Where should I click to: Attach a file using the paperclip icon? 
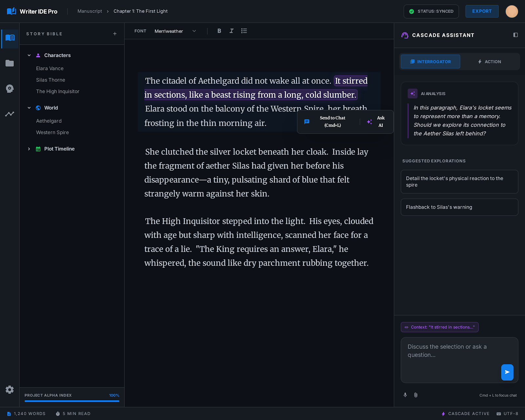[x=416, y=395]
